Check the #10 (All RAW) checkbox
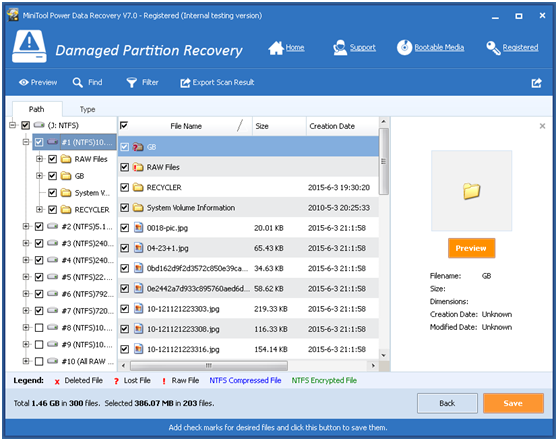Screen dimensions: 558x441 tap(39, 362)
